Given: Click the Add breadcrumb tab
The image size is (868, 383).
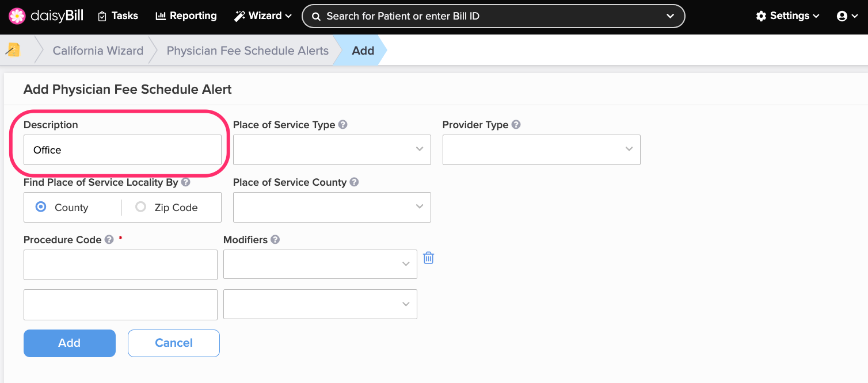Looking at the screenshot, I should click(363, 51).
